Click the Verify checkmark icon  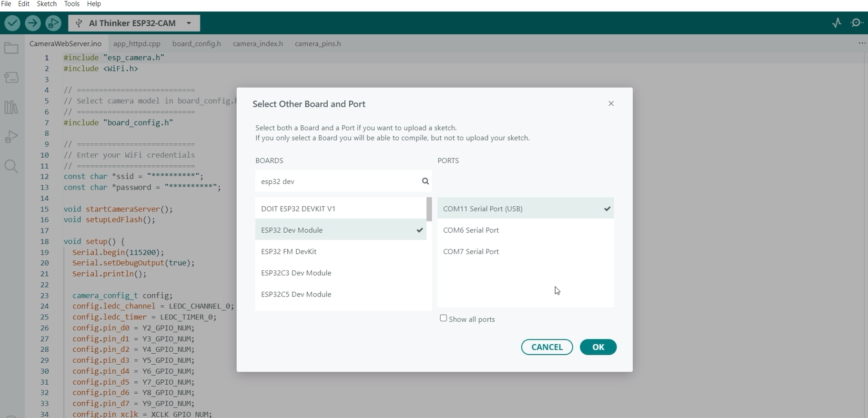pyautogui.click(x=12, y=23)
